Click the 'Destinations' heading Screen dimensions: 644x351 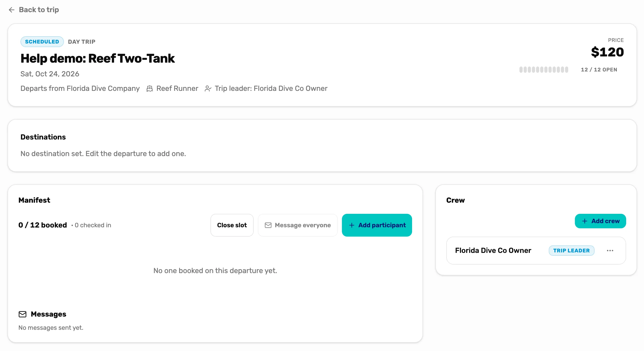coord(43,137)
